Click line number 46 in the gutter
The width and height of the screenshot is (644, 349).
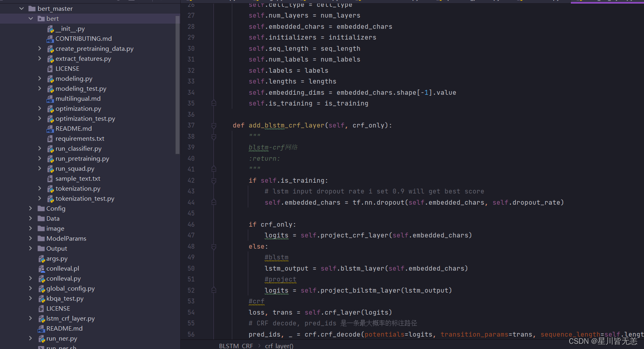[x=191, y=225]
